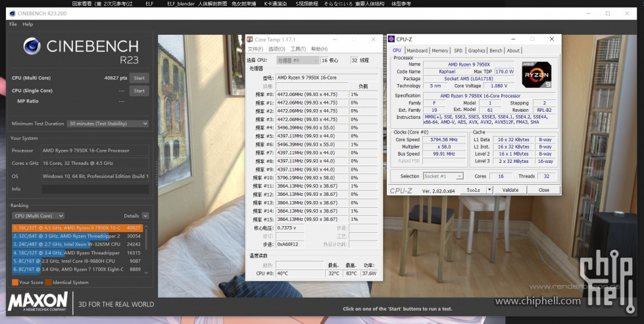Image resolution: width=644 pixels, height=324 pixels.
Task: Open Core Temp 文件(F) menu
Action: pyautogui.click(x=255, y=49)
